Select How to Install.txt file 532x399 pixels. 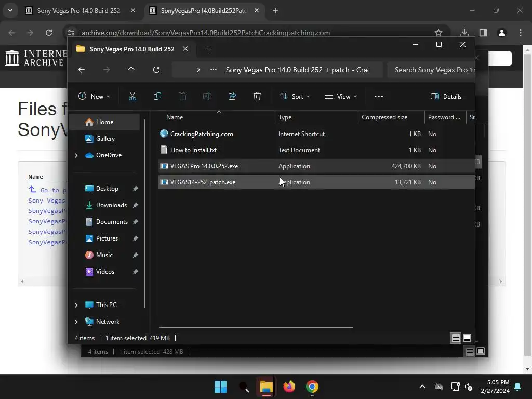tap(315, 150)
